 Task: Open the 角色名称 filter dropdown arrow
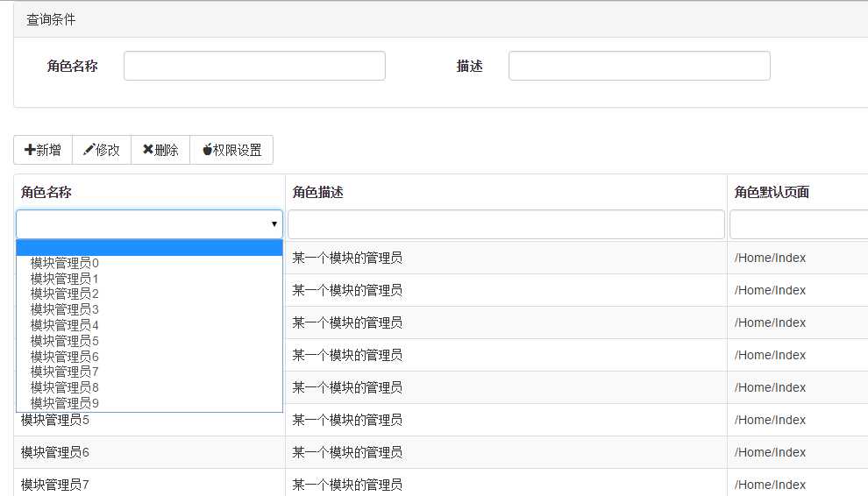coord(274,224)
